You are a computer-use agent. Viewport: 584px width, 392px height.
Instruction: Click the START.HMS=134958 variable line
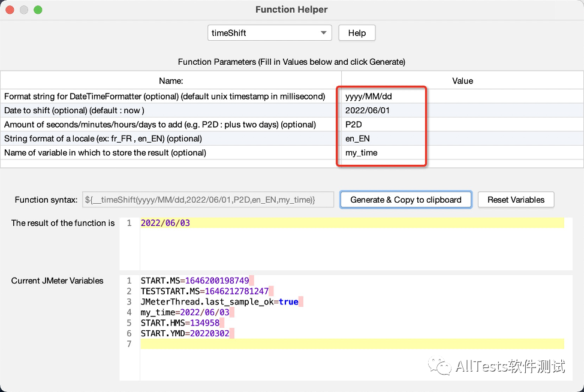click(180, 322)
